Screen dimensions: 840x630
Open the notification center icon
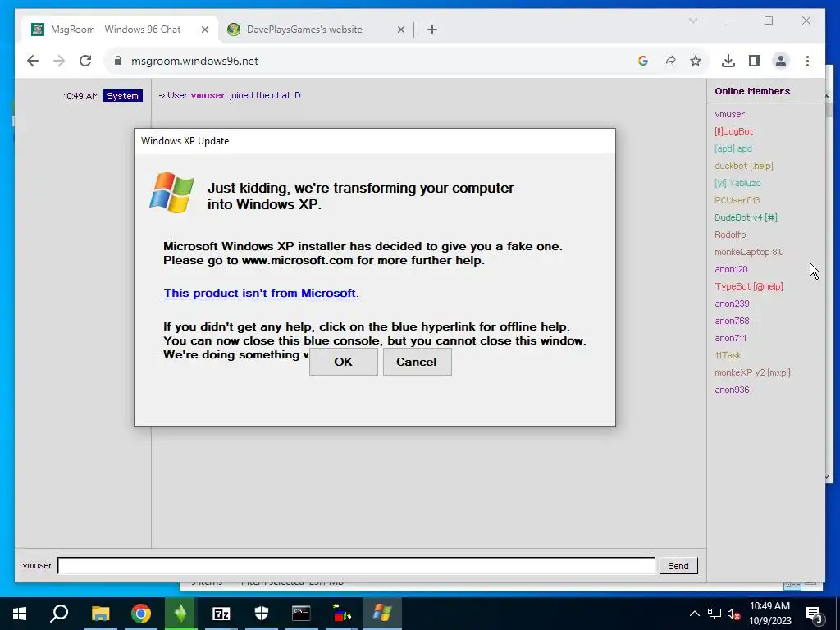point(815,615)
